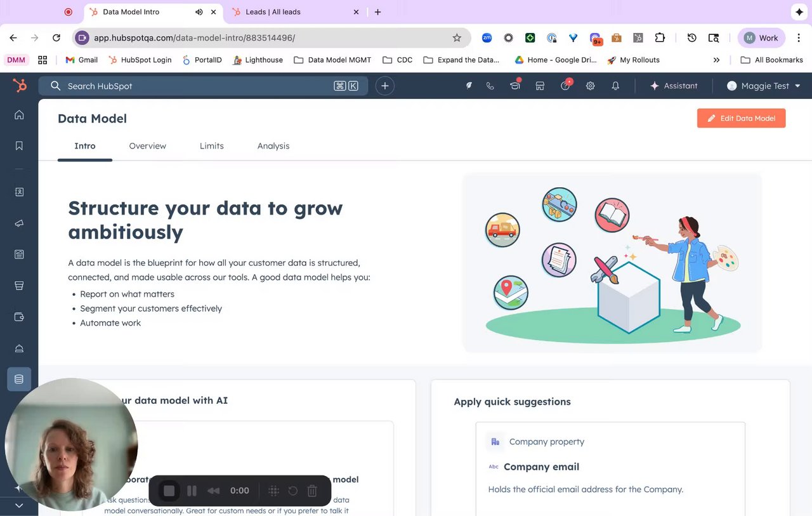Click the browser address bar URL

[194, 37]
